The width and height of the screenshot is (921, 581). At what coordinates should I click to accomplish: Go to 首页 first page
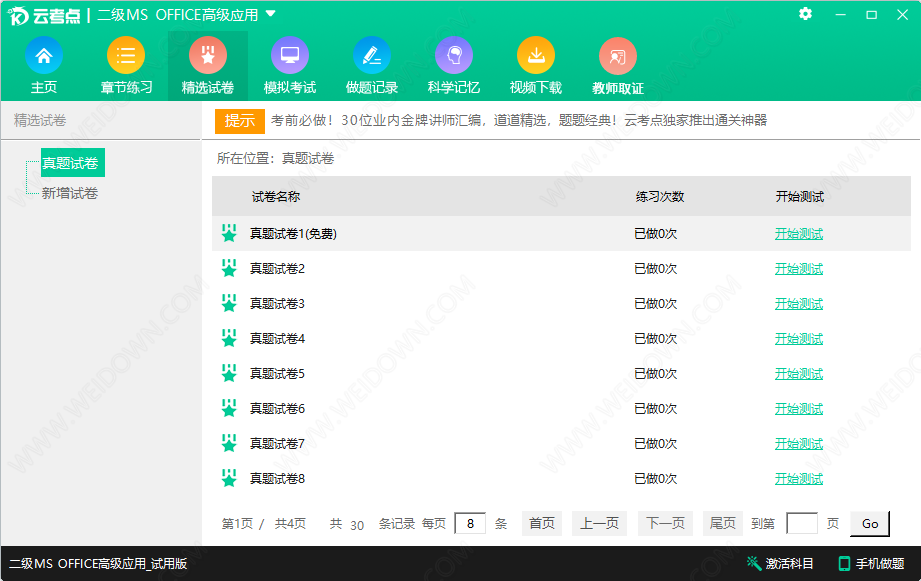[x=542, y=523]
